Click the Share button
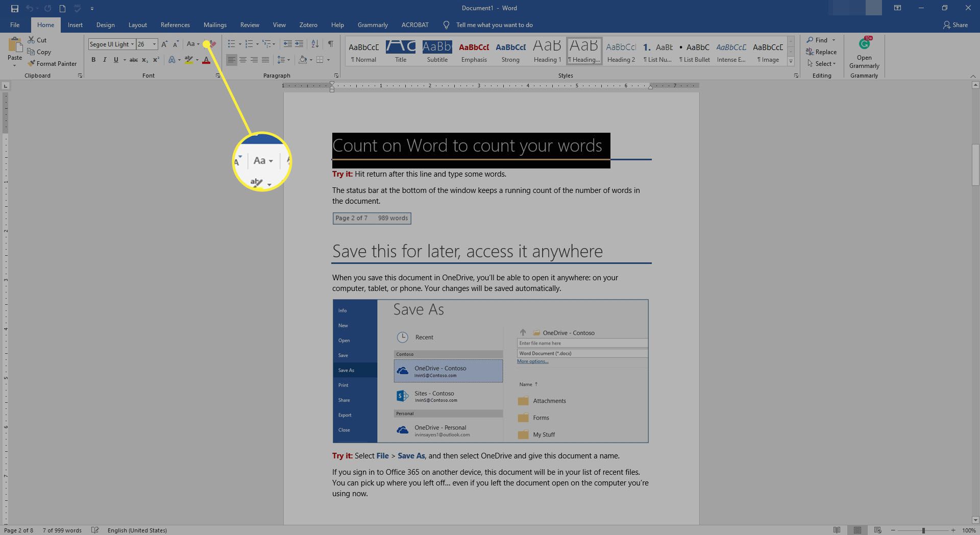 pos(955,25)
